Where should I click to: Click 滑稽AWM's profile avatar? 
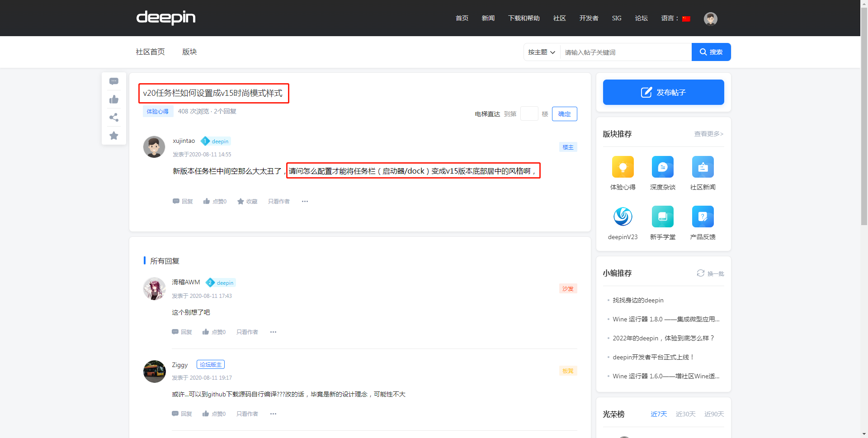[154, 288]
